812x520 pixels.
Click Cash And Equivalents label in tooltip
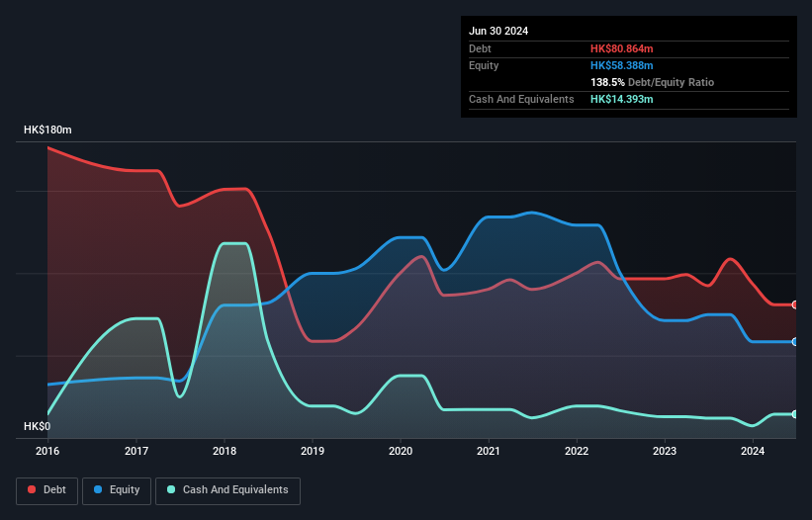point(521,99)
